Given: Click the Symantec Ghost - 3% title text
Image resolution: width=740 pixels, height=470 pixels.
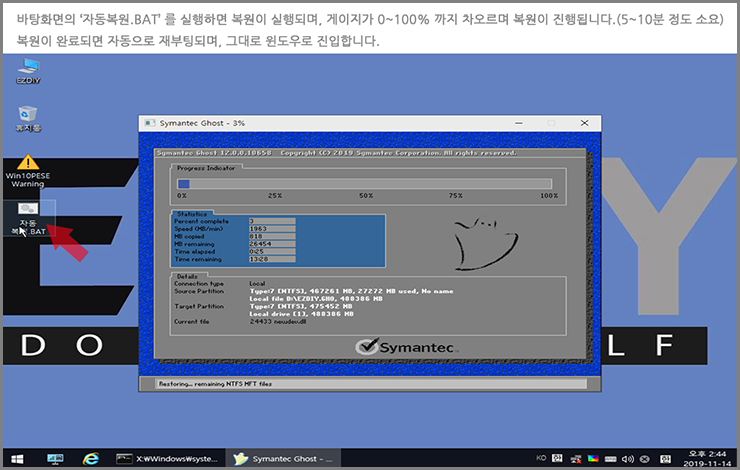Looking at the screenshot, I should (202, 123).
